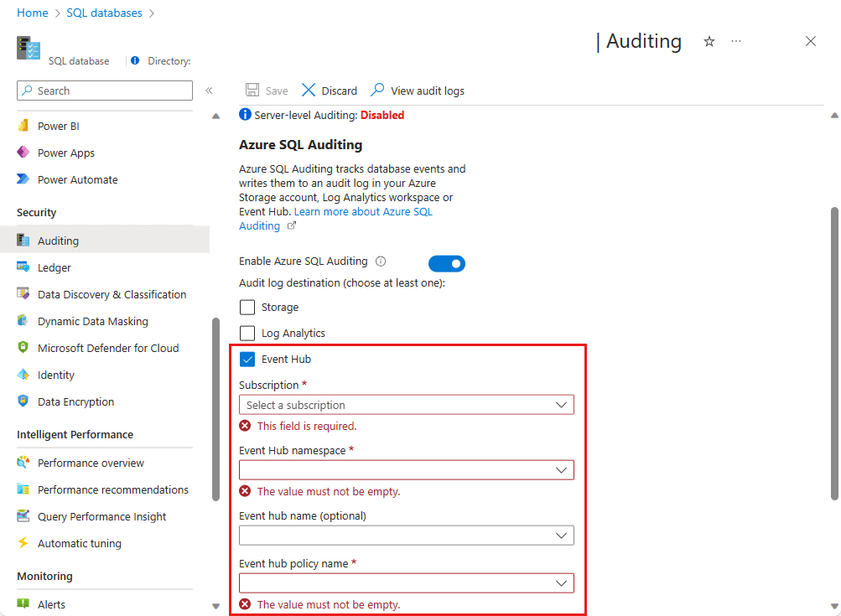Check the Log Analytics checkbox
This screenshot has width=841, height=616.
[247, 333]
